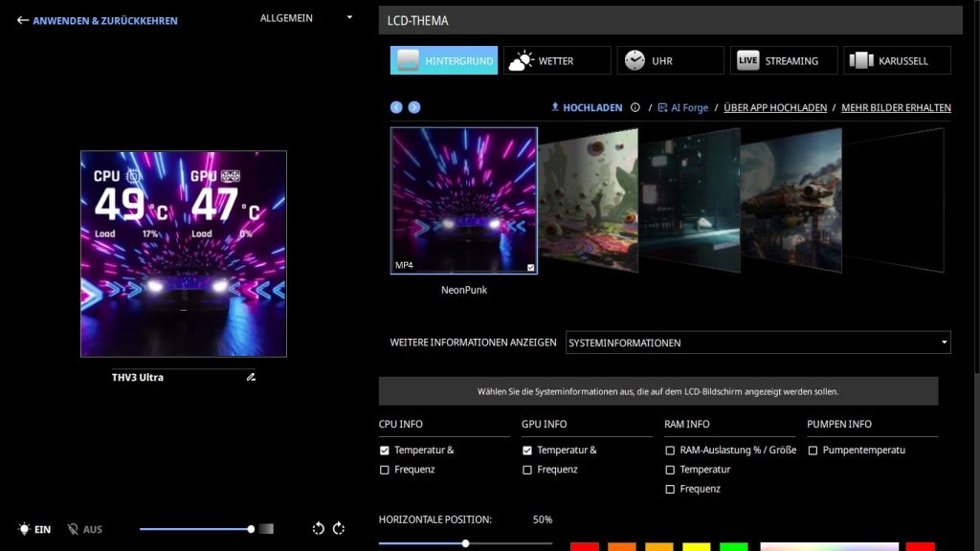Enable the CPU Frequenz checkbox
The width and height of the screenshot is (980, 551).
click(385, 470)
